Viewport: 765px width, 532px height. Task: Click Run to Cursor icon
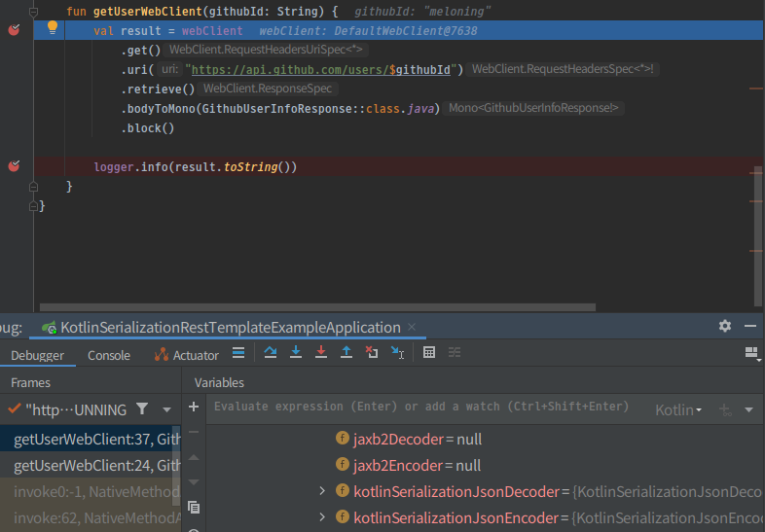coord(398,352)
